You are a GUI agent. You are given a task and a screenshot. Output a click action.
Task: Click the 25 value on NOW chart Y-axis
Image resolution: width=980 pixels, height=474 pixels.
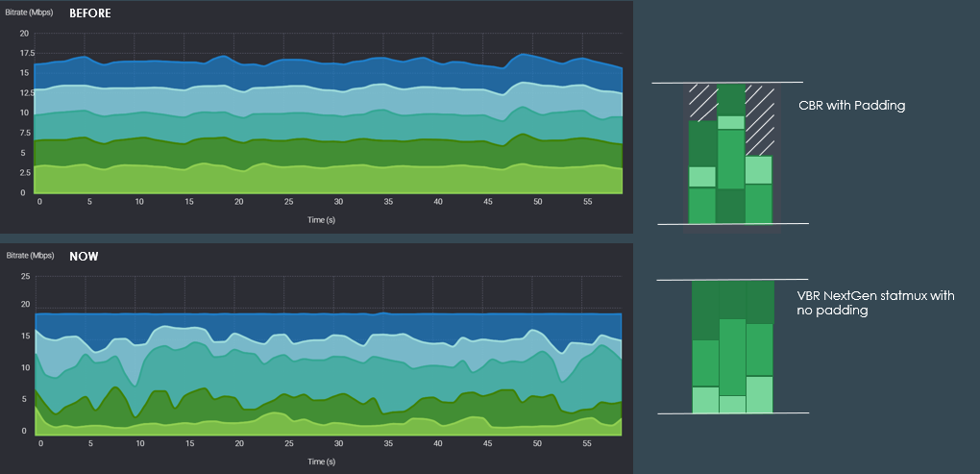click(25, 277)
